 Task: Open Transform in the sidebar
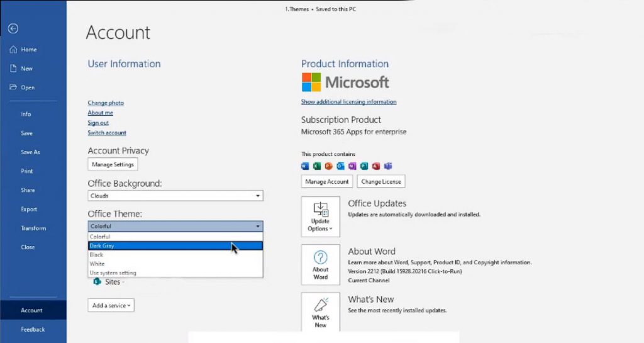pyautogui.click(x=33, y=228)
